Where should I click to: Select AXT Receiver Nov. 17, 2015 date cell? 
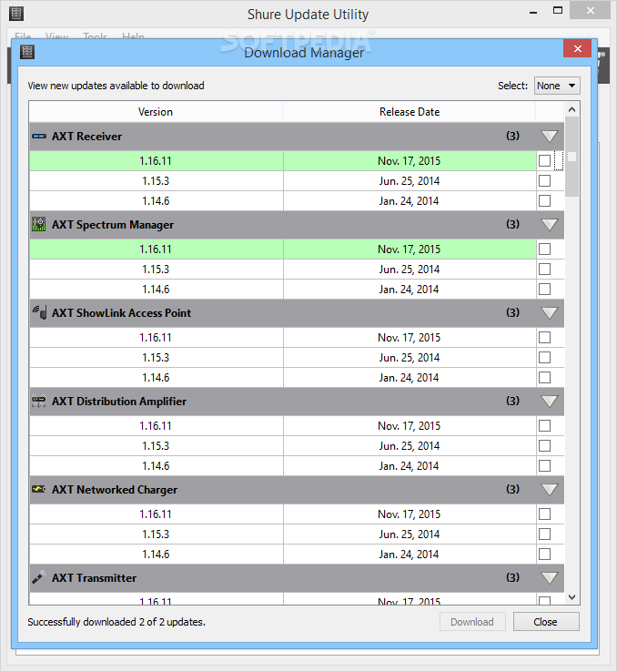(410, 160)
